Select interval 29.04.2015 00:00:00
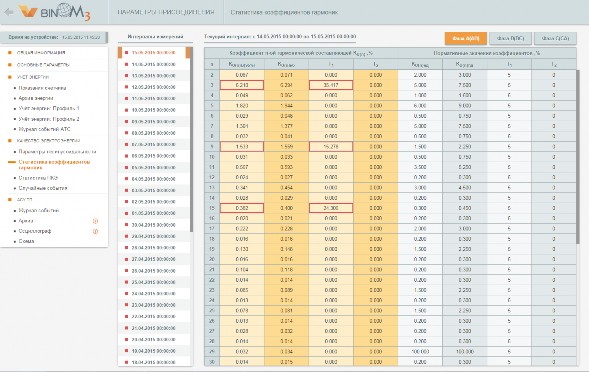The image size is (589, 372). 153,236
